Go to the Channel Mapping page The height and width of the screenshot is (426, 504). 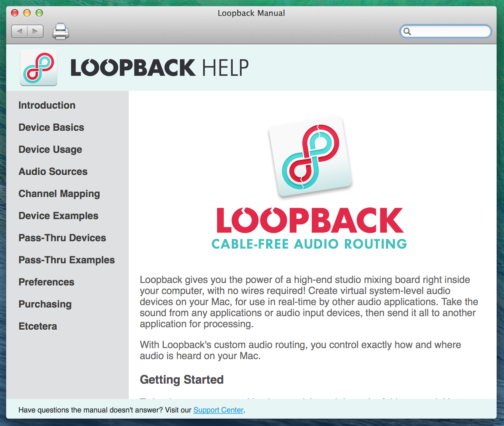(59, 194)
